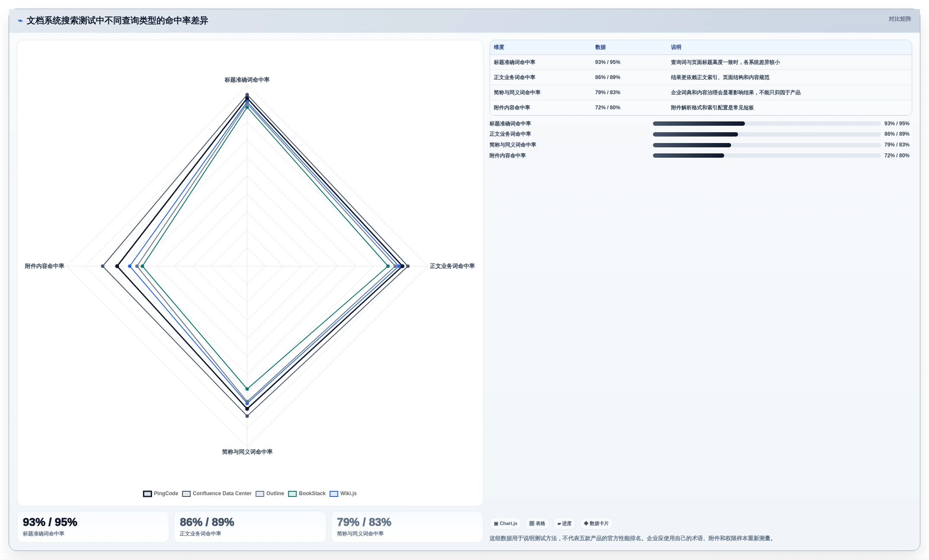The width and height of the screenshot is (929, 560).
Task: Click the blue icon before the page title
Action: point(20,21)
